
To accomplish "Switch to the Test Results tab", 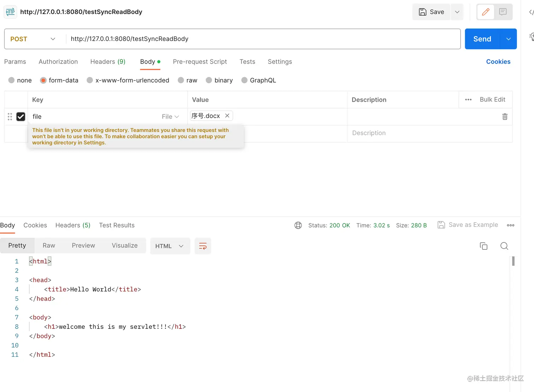I will click(117, 225).
